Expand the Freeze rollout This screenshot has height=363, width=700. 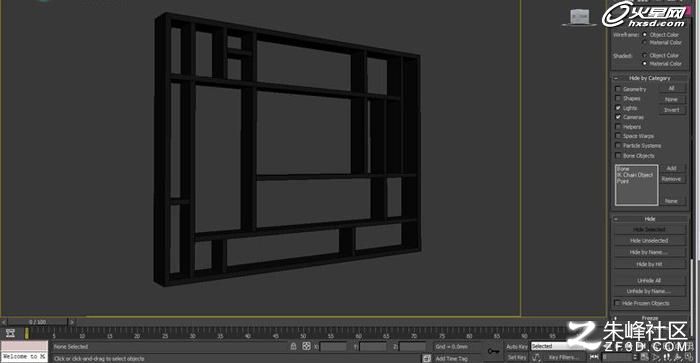click(x=650, y=318)
